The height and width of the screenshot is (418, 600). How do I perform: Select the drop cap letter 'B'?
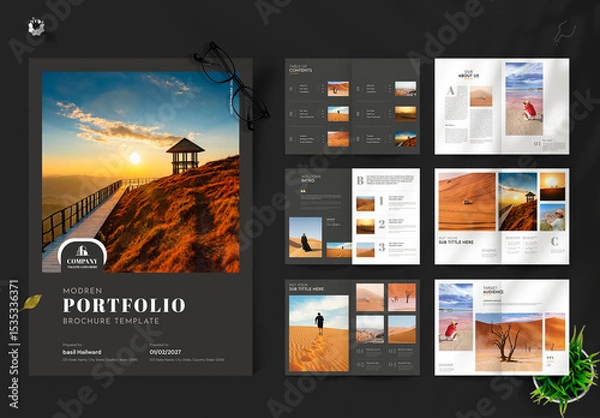tap(360, 180)
